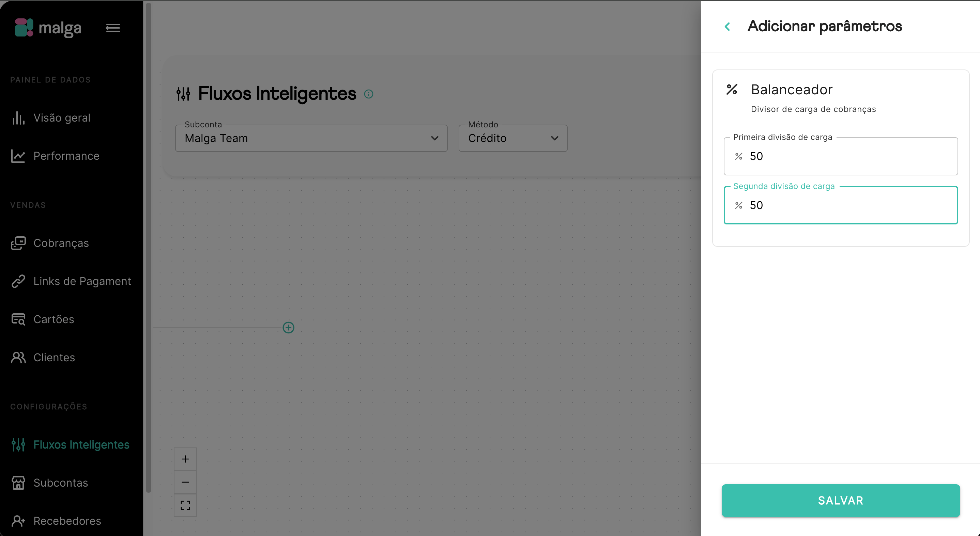
Task: Open the Subconta dropdown showing Malga Team
Action: tap(311, 138)
